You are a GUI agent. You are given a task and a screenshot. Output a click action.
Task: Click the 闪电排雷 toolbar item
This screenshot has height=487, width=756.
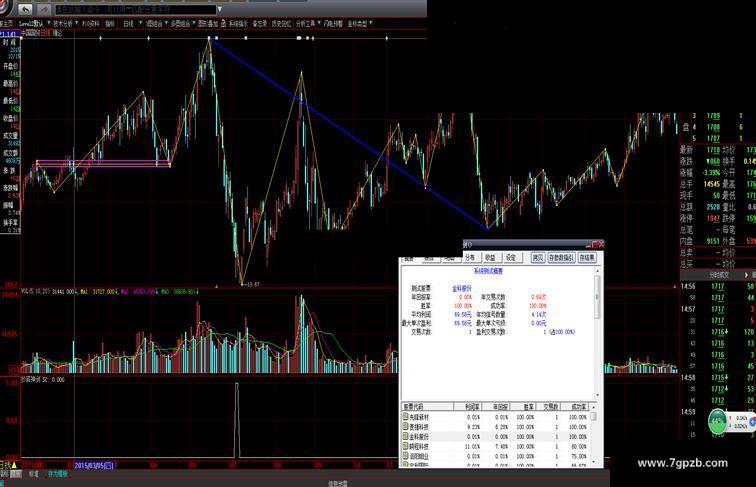click(x=333, y=23)
